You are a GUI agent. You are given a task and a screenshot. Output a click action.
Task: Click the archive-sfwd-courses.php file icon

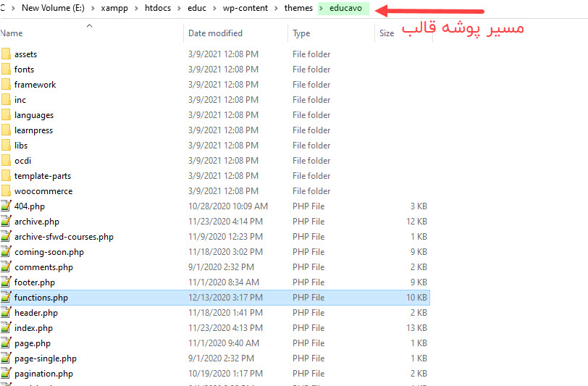pos(6,236)
